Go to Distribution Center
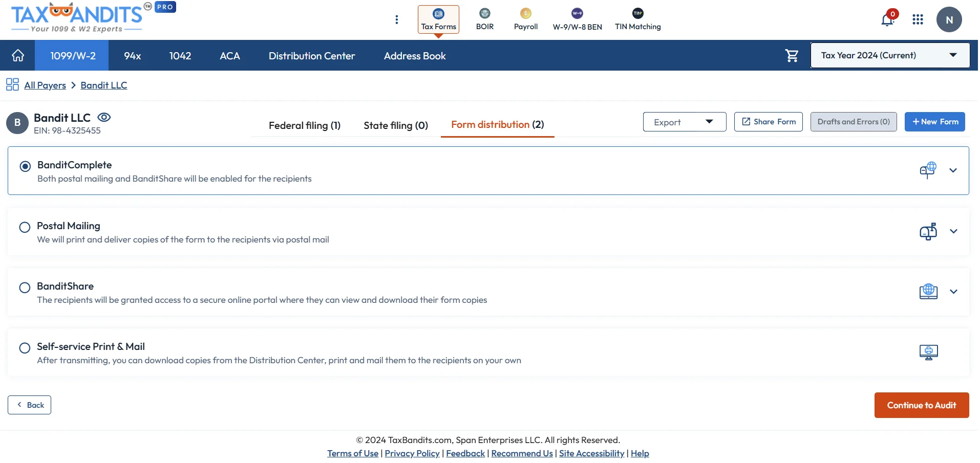The width and height of the screenshot is (980, 463). [x=312, y=56]
